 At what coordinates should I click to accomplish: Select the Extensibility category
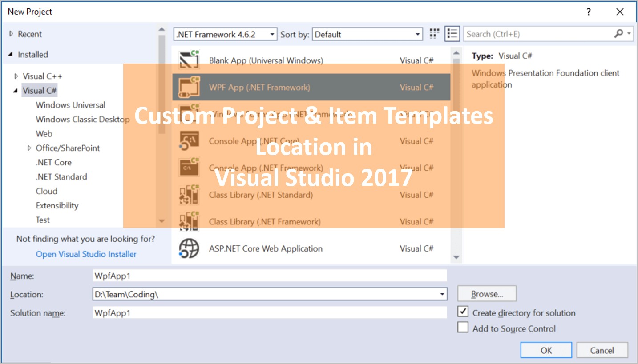coord(57,205)
